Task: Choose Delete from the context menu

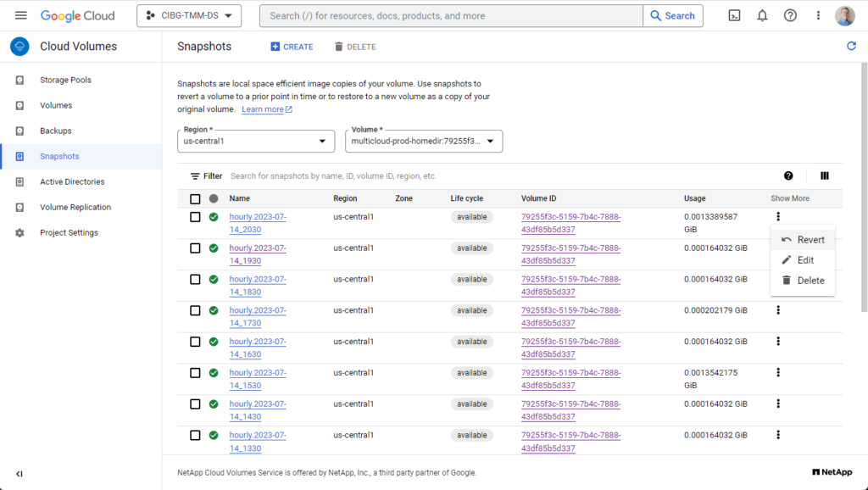Action: 803,281
